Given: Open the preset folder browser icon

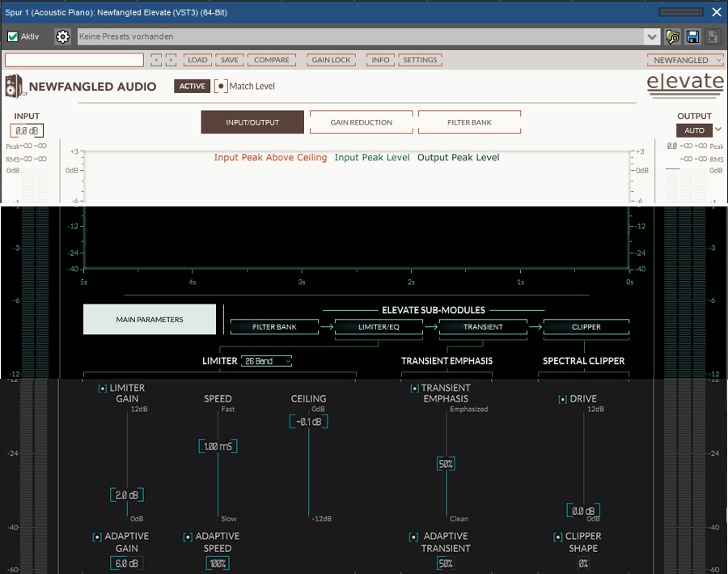Looking at the screenshot, I should [x=672, y=36].
